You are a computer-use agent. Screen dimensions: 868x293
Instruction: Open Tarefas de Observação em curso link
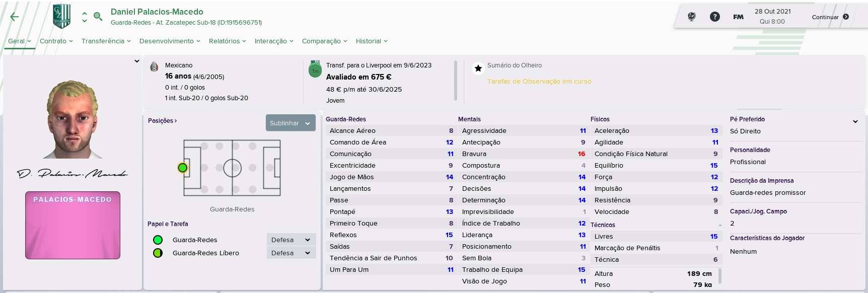point(539,82)
